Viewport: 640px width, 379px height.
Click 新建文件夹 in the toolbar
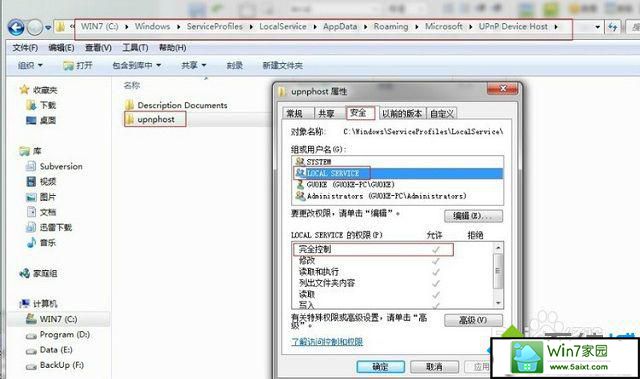(282, 65)
